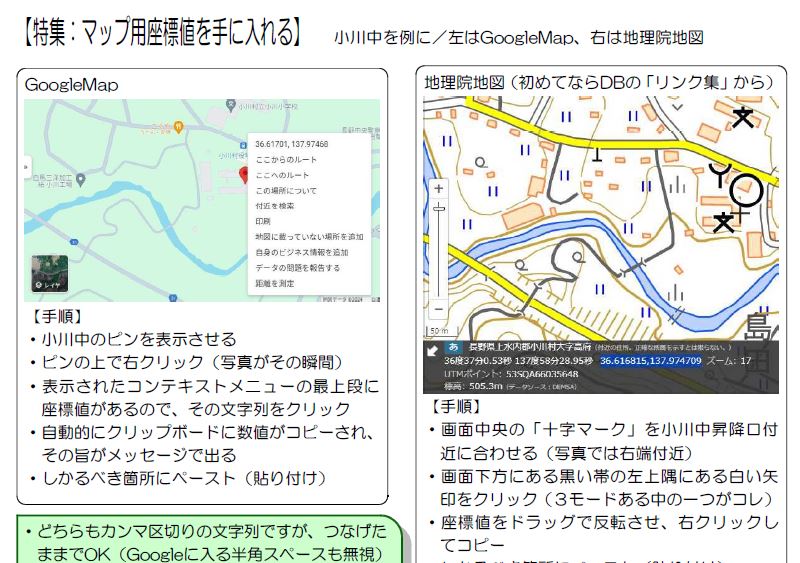The image size is (800, 563).
Task: Select 自身のビジネス情報を追加 menu entry
Action: [x=302, y=252]
